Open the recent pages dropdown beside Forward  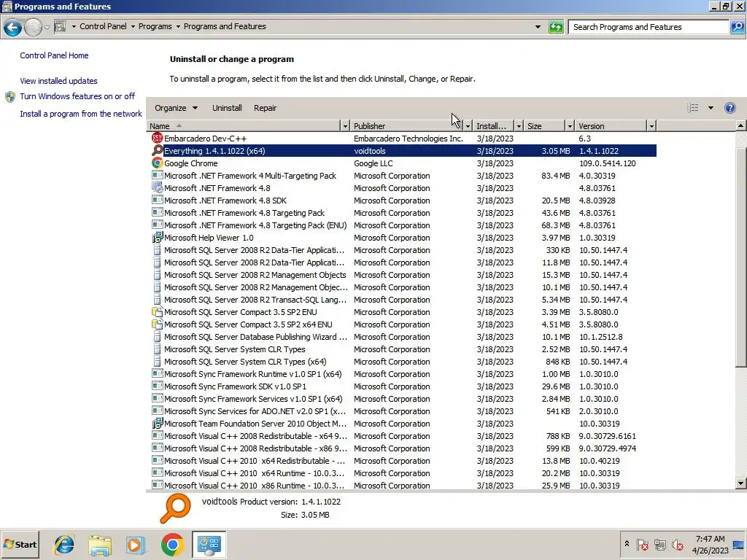(x=47, y=27)
